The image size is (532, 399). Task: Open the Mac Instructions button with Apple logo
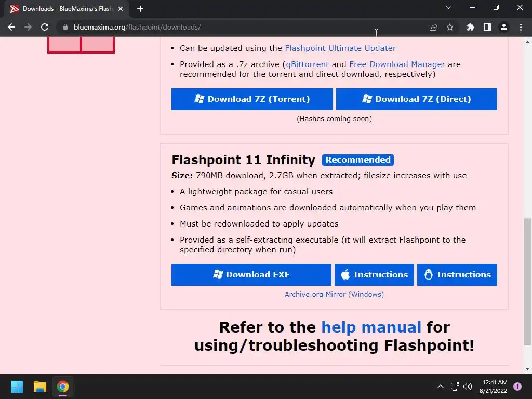374,275
